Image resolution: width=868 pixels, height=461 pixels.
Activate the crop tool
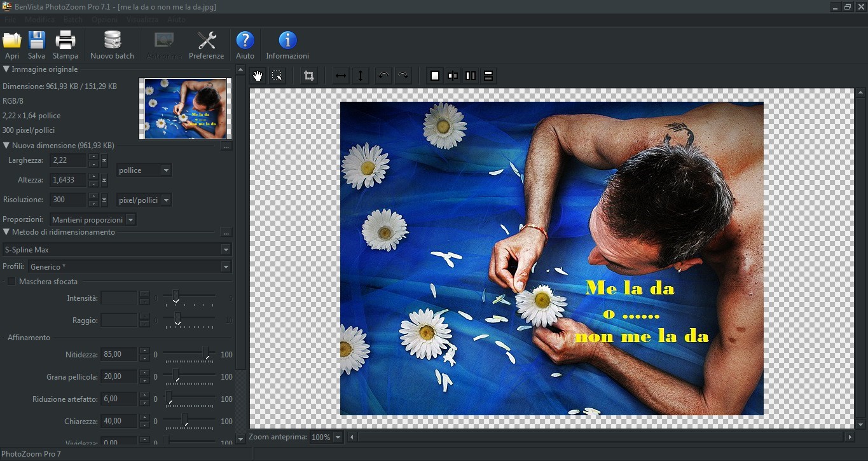click(x=309, y=76)
